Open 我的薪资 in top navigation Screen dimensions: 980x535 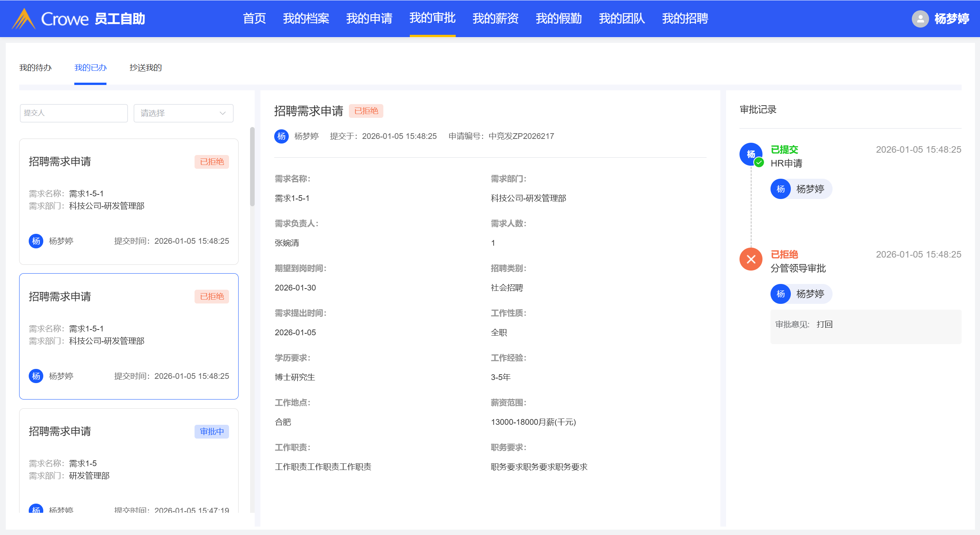pyautogui.click(x=495, y=18)
